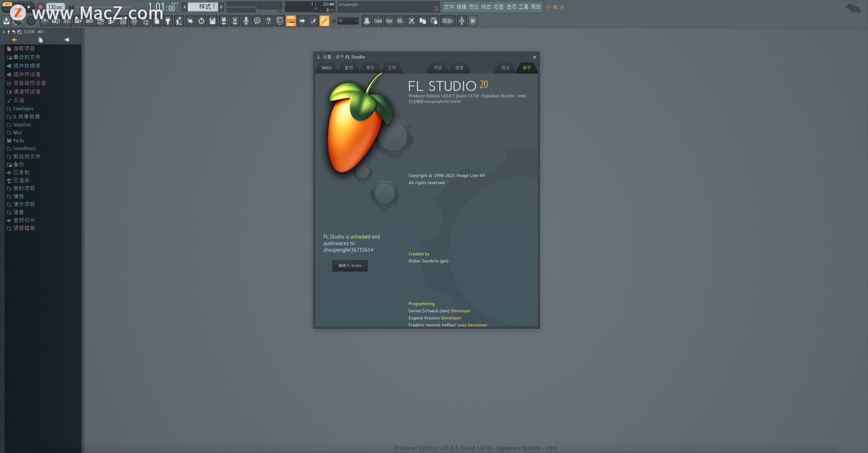Click the record button in transport

40,7
